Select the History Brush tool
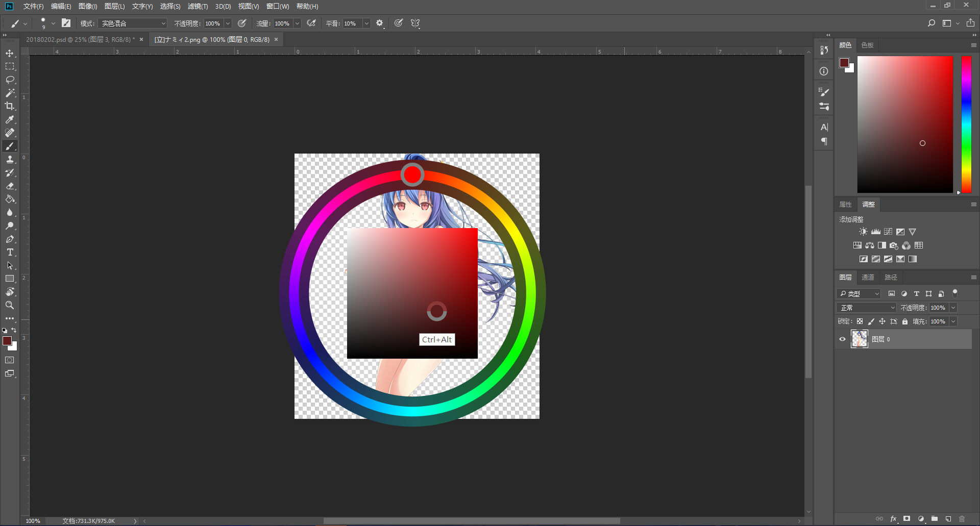 (x=10, y=172)
